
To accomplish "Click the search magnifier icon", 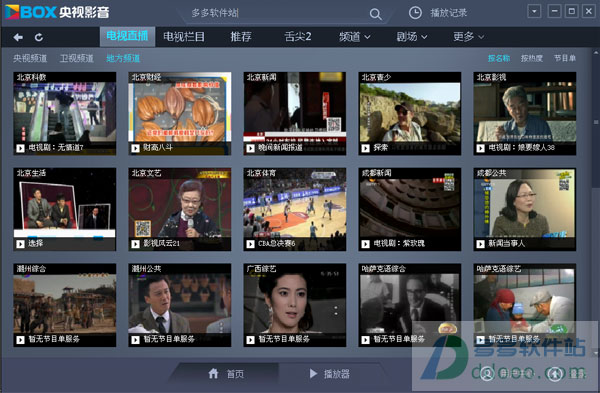I will [375, 15].
